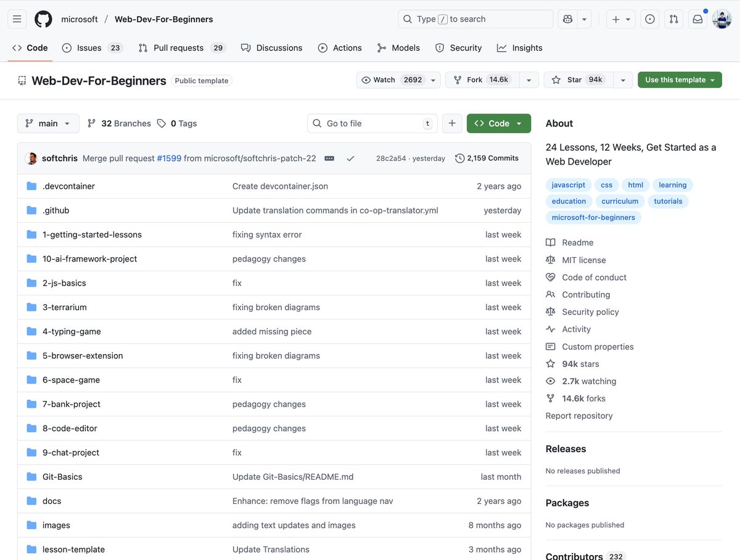Open the lesson-template folder

coord(73,550)
